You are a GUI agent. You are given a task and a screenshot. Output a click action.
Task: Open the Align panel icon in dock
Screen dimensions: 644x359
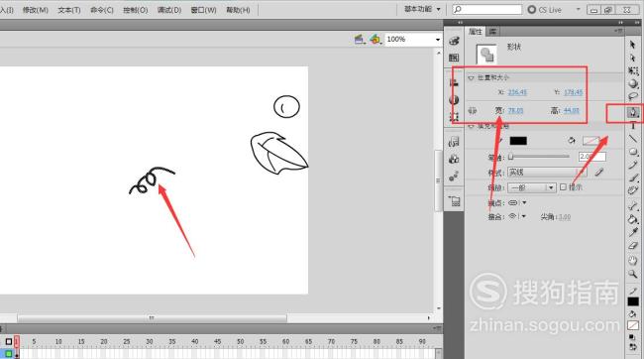[x=454, y=82]
